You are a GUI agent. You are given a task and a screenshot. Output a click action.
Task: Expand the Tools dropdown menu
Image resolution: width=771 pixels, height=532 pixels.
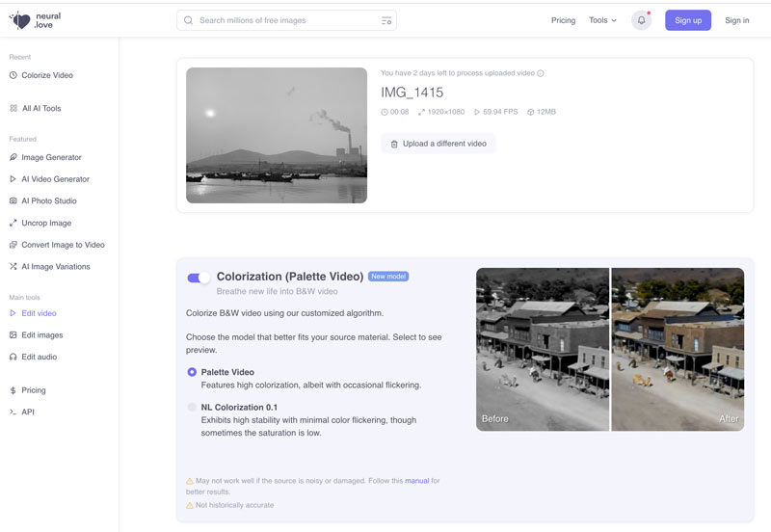tap(602, 20)
